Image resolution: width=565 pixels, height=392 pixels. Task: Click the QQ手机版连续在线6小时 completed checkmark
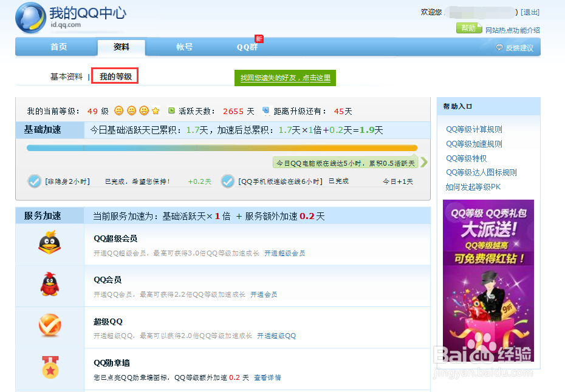pos(228,181)
